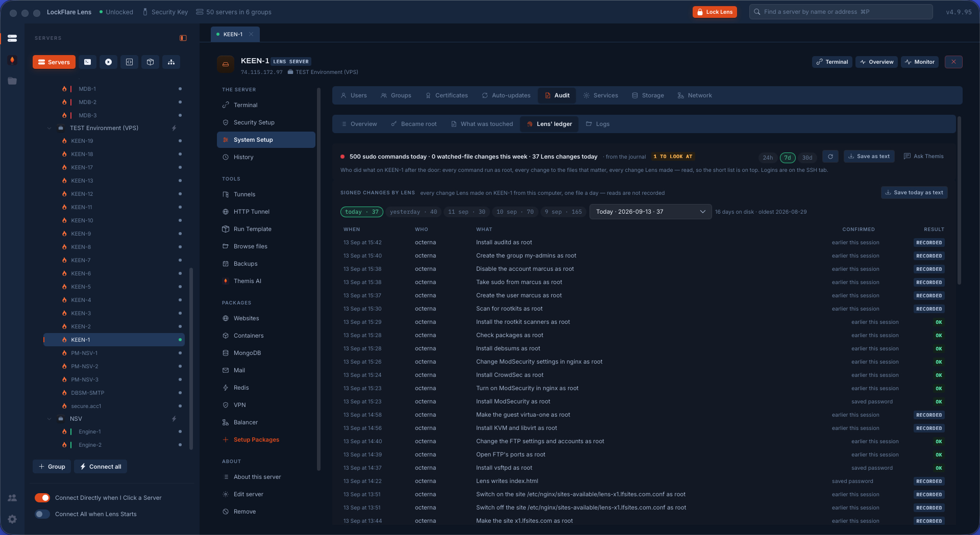Collapse the TEST Environment (VPS) group chevron
Image resolution: width=980 pixels, height=535 pixels.
point(50,128)
